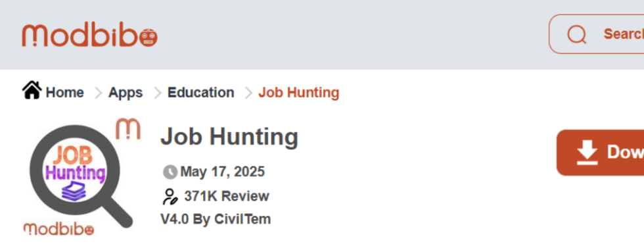
Task: Focus the Search input field
Action: [597, 34]
